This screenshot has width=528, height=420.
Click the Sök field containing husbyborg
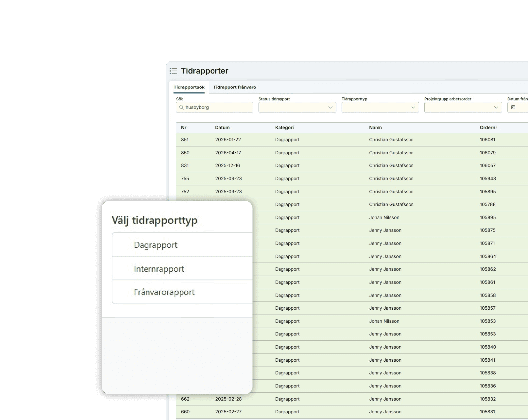coord(214,107)
